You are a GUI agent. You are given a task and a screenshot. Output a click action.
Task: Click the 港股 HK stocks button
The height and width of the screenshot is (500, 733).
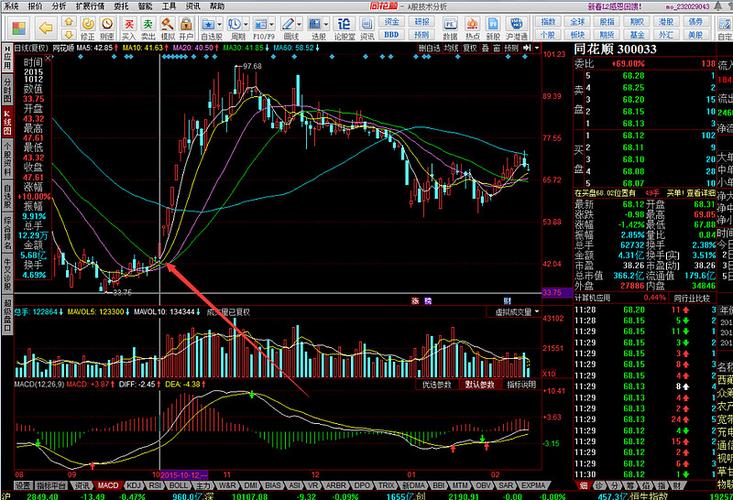tap(666, 21)
